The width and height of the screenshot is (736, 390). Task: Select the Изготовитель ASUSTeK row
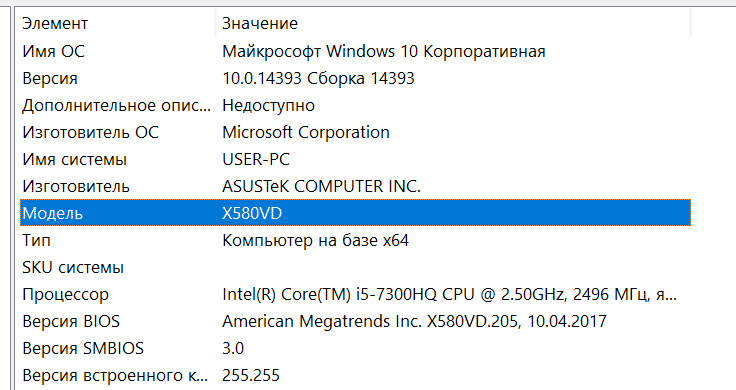coord(355,186)
